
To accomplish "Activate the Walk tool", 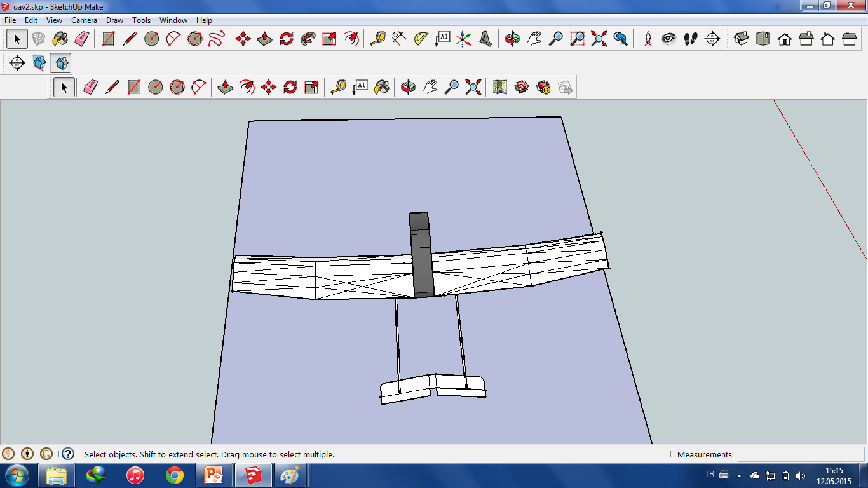I will coord(690,38).
